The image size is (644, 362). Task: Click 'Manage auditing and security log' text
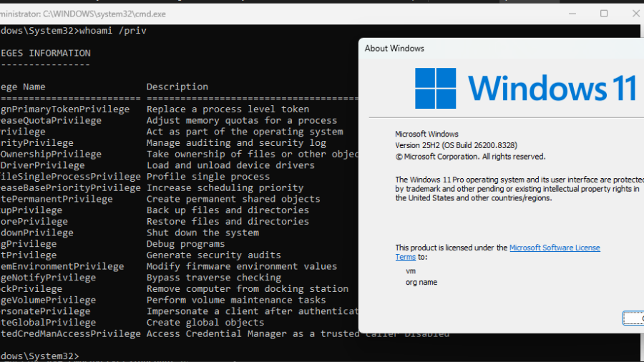point(236,143)
